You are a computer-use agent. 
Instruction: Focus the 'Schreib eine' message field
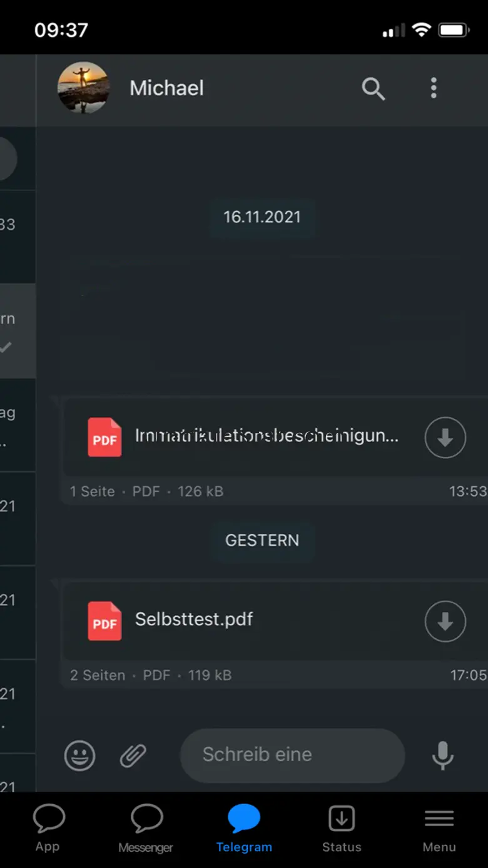(x=292, y=755)
